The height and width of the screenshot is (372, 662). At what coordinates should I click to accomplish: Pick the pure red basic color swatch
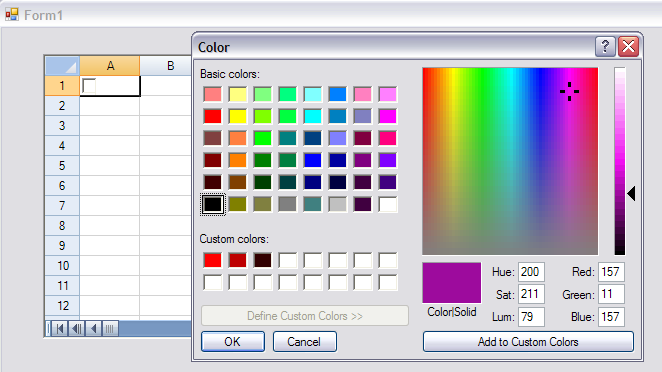pyautogui.click(x=213, y=116)
